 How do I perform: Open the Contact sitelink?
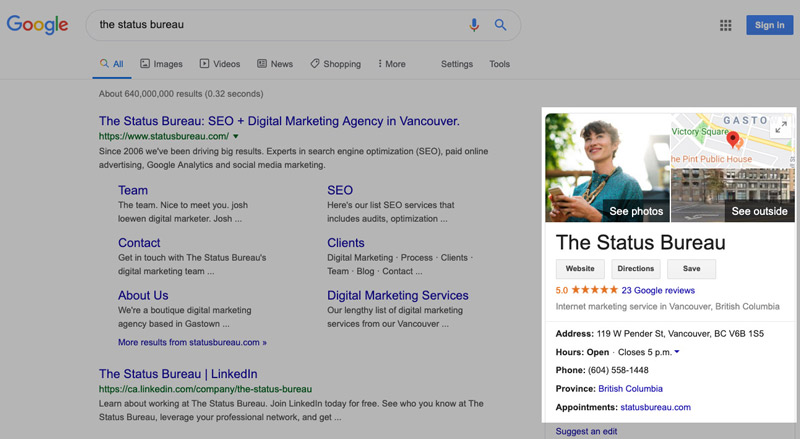tap(139, 243)
